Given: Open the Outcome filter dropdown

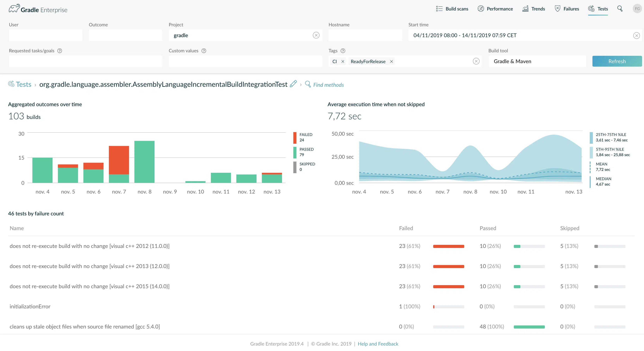Looking at the screenshot, I should (126, 35).
